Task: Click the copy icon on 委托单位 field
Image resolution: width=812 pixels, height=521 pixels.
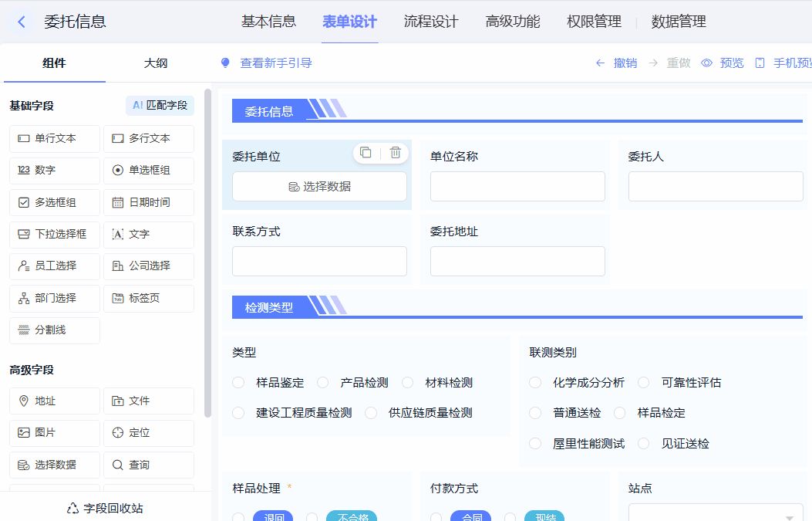Action: (x=366, y=153)
